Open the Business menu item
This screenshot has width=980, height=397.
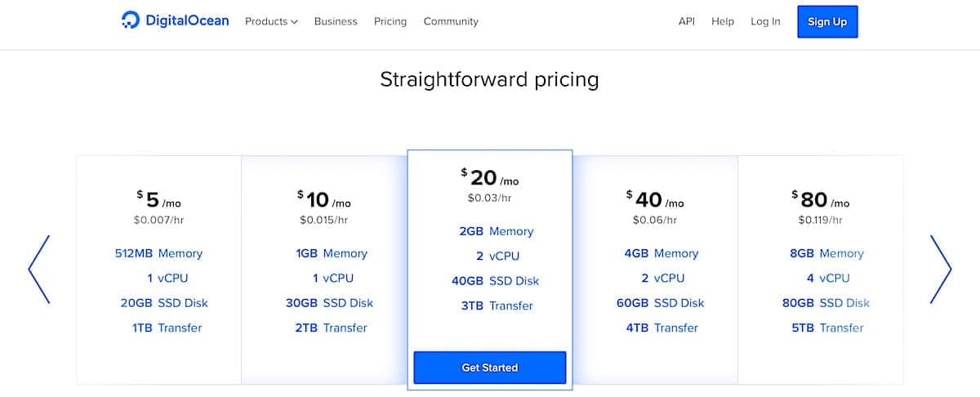336,21
